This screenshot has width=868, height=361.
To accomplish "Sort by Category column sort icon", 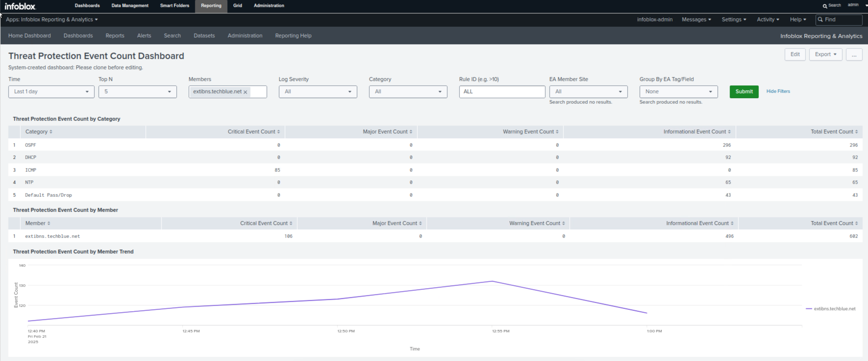I will tap(51, 132).
